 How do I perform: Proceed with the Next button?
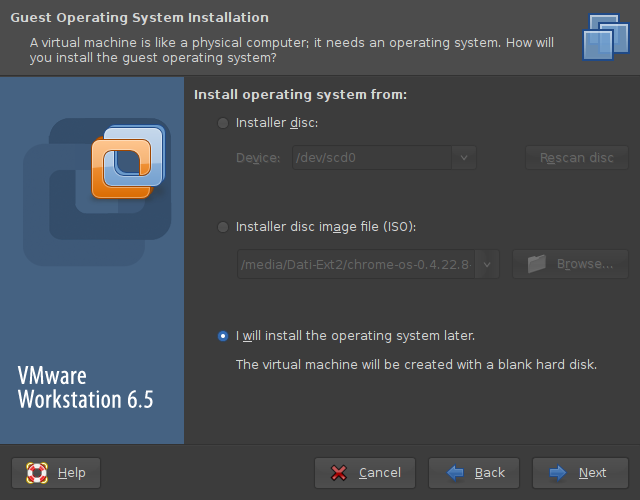tap(580, 473)
